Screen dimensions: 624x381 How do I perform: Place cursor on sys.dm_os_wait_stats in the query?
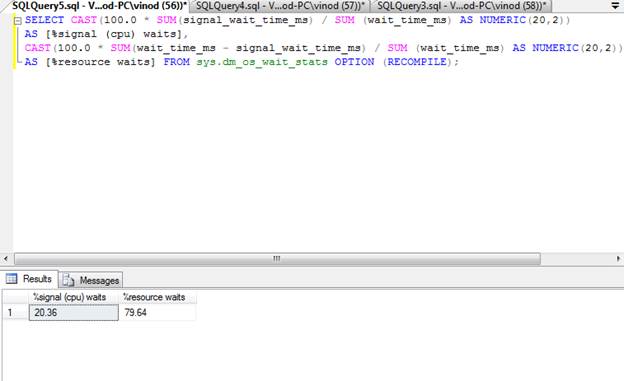click(262, 62)
